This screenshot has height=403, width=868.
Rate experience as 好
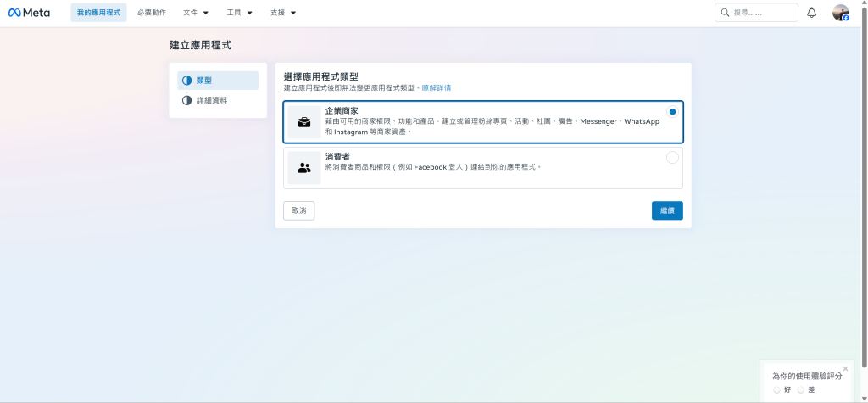coord(776,389)
